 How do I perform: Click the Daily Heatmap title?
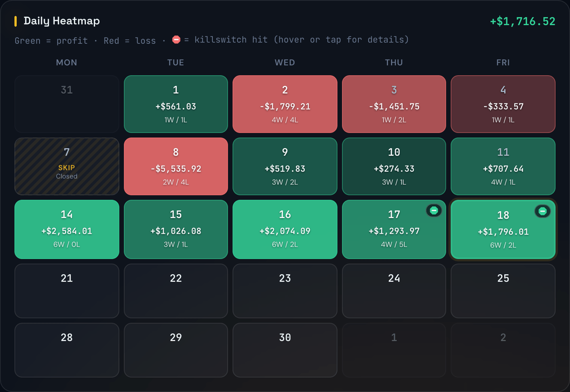tap(62, 21)
